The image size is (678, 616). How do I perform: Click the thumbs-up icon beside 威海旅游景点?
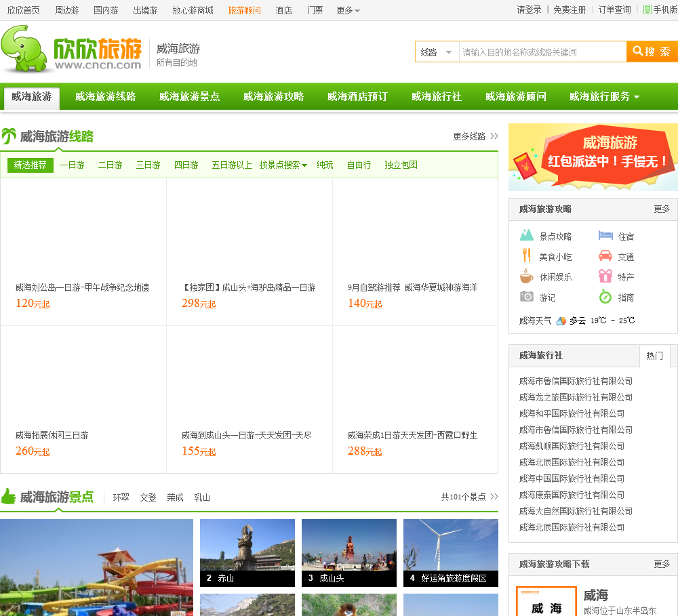click(8, 496)
